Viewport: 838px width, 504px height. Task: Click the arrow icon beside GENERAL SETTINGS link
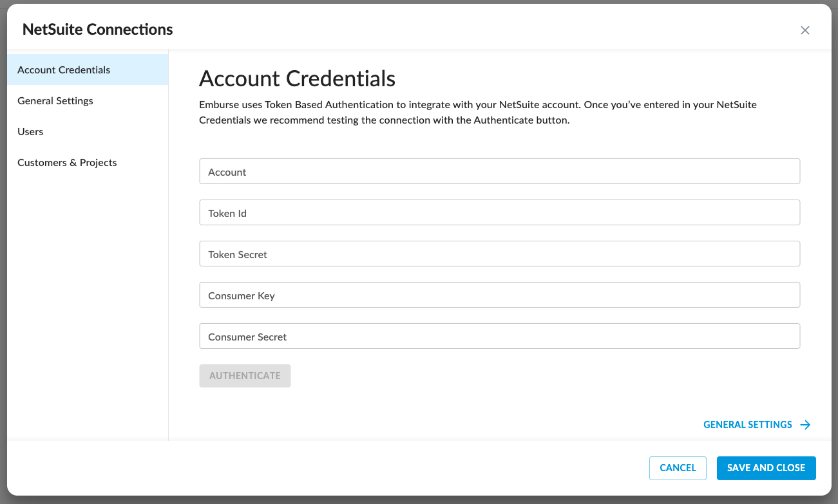(805, 424)
